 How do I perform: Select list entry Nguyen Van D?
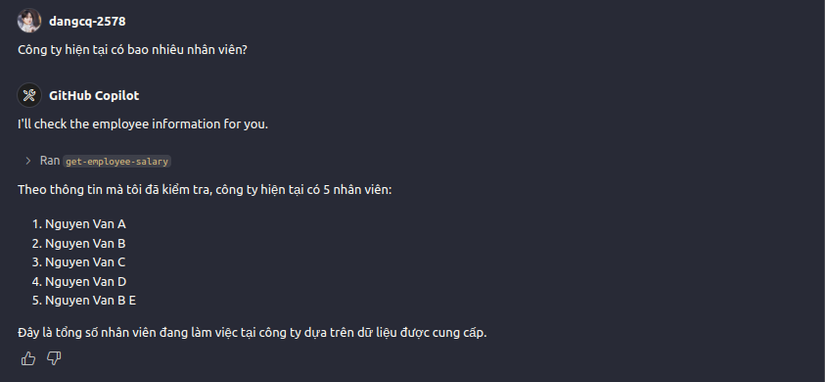[x=86, y=282]
